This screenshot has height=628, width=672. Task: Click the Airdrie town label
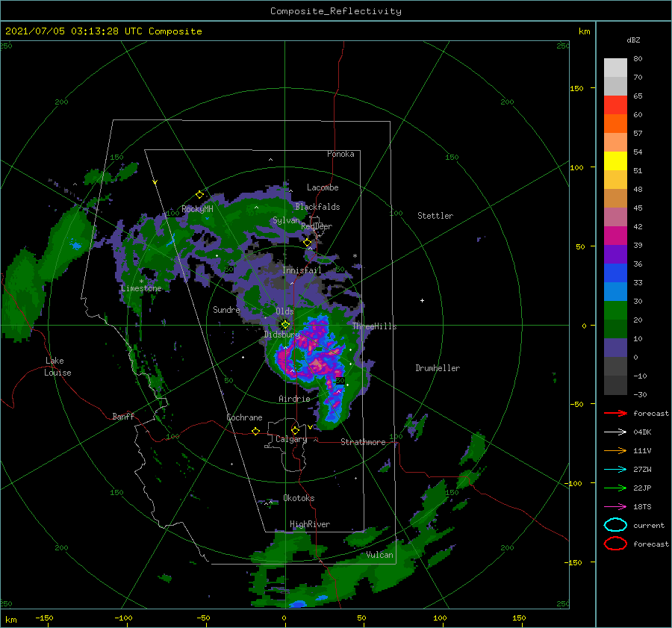pyautogui.click(x=294, y=399)
